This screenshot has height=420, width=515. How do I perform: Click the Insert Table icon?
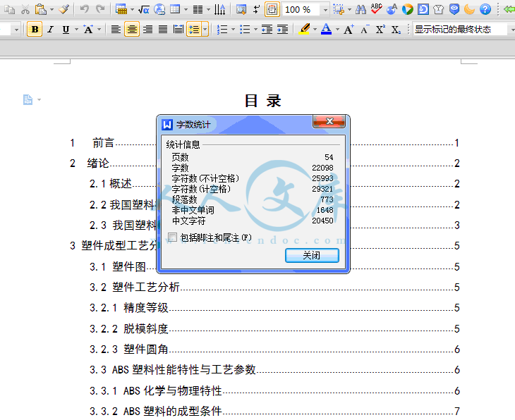tap(121, 10)
